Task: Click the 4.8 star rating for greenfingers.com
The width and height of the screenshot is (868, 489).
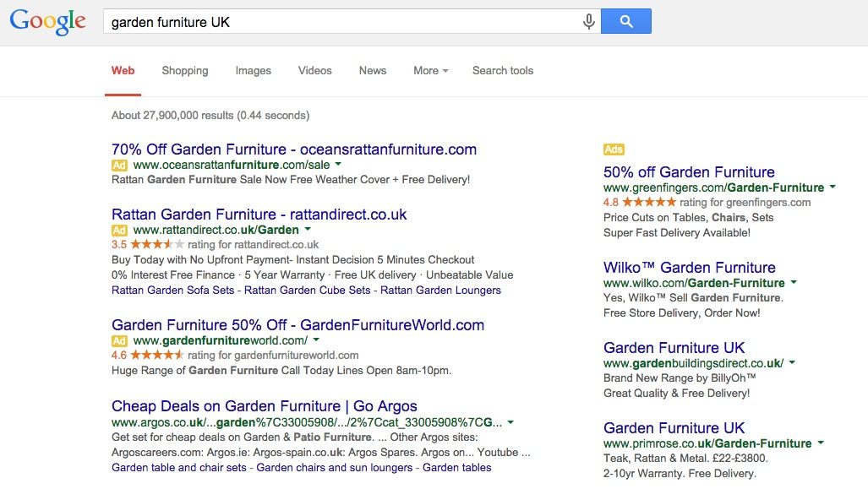Action: [649, 203]
